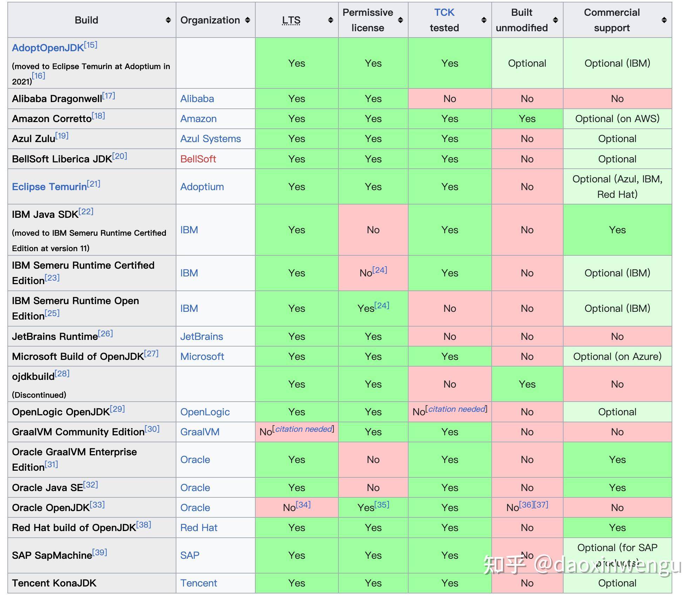
Task: Open the Tencent organization link
Action: [x=198, y=583]
